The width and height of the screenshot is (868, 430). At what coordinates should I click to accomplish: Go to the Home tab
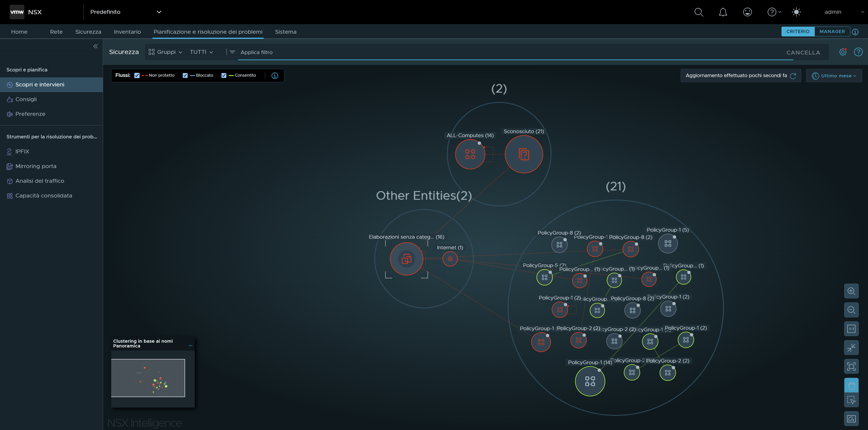(19, 32)
